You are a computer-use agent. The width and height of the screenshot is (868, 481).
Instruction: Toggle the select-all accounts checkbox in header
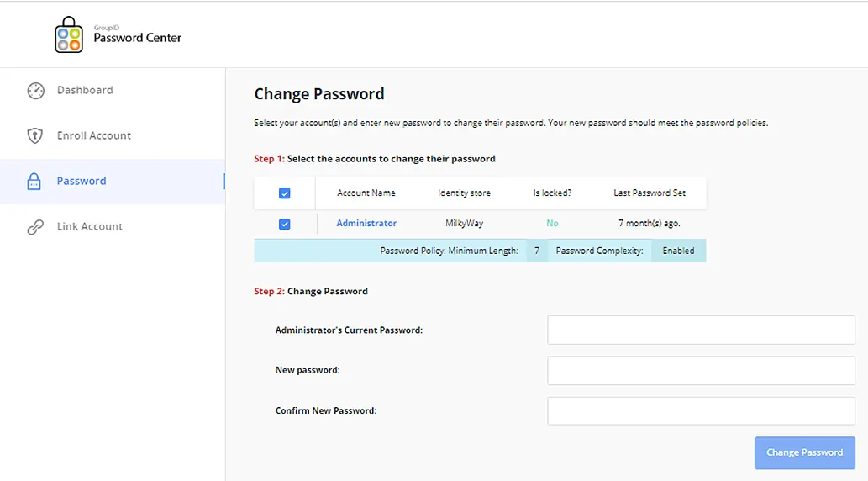(x=285, y=193)
